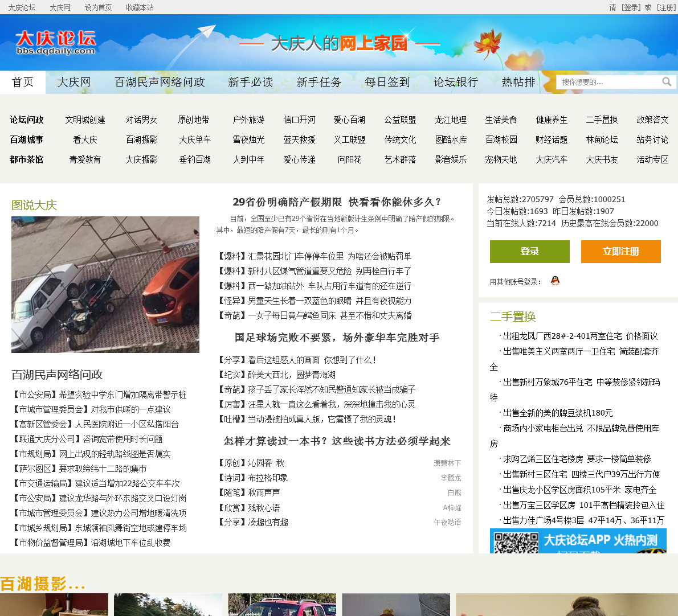Open headline 29省份明确陪产假期限

(337, 202)
